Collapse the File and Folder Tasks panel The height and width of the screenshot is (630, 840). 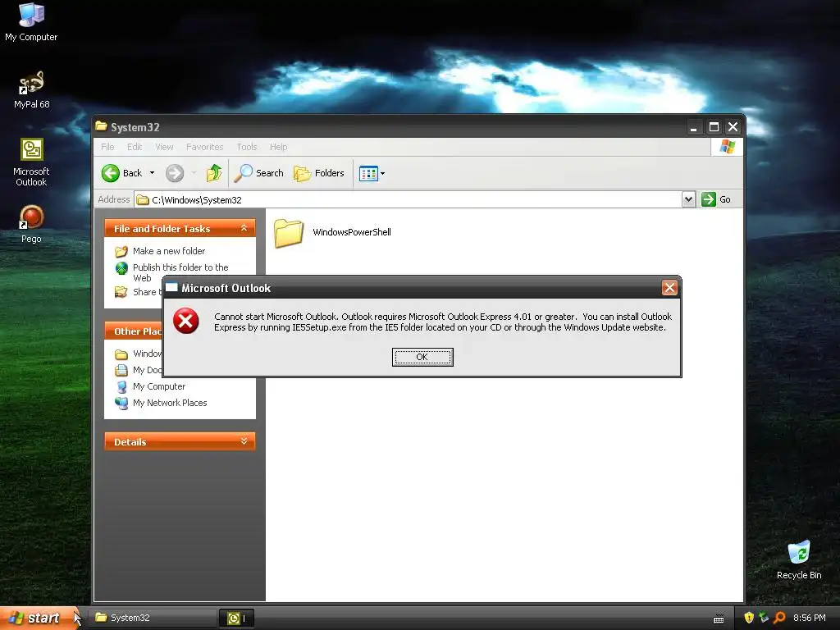[x=244, y=228]
